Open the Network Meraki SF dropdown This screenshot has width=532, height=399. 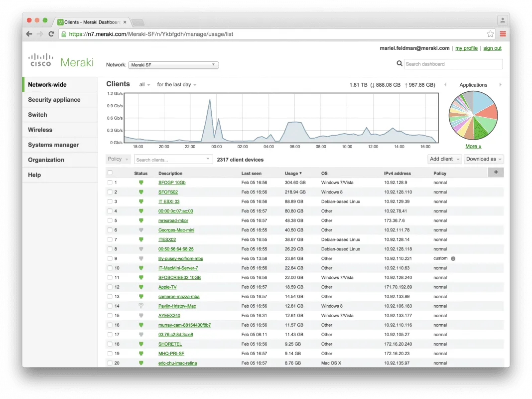click(x=173, y=65)
